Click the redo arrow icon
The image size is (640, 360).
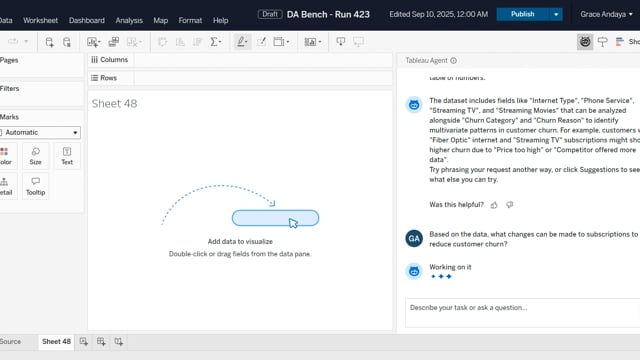(13, 42)
